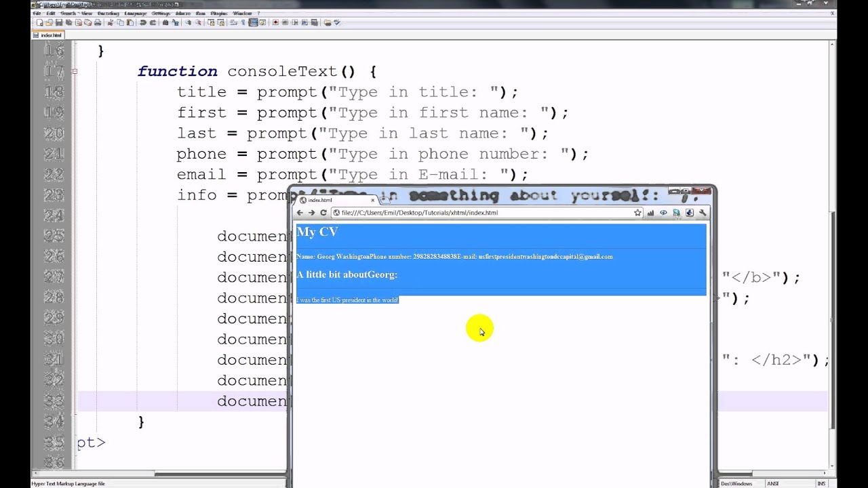The image size is (868, 488).
Task: Click the ANSI encoding in status bar
Action: (x=772, y=483)
